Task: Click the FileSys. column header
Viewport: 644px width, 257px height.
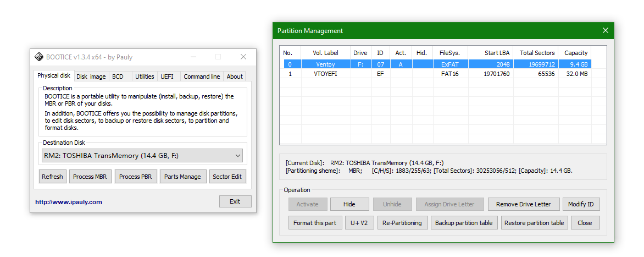Action: click(449, 53)
